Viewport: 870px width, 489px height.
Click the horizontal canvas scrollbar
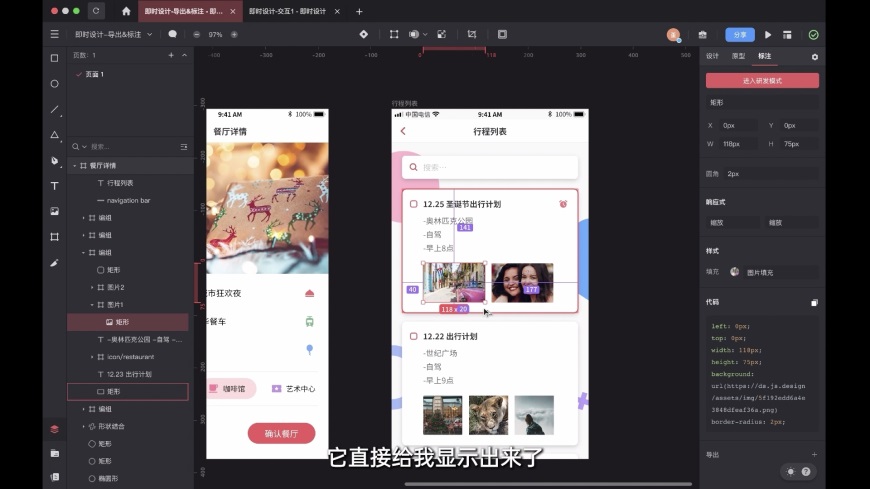coord(548,484)
